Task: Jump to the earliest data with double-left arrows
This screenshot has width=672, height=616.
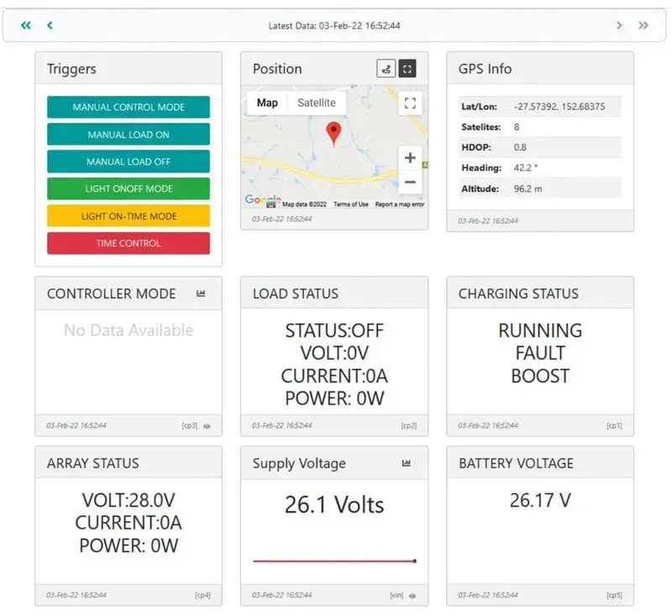Action: 26,25
